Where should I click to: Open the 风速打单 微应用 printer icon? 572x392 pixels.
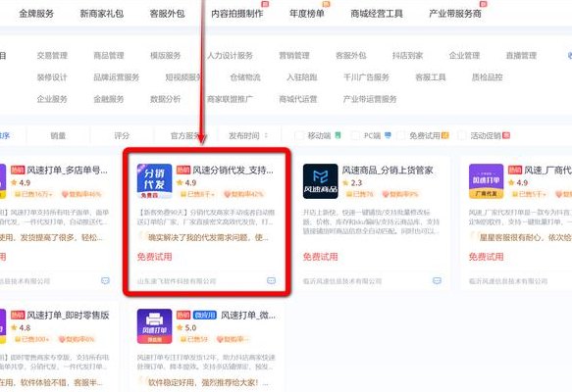click(x=154, y=326)
